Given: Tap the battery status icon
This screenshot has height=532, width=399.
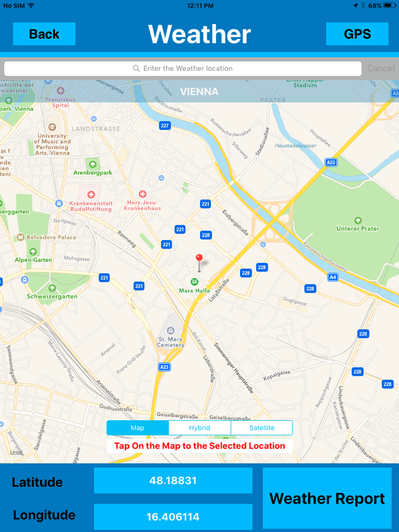Looking at the screenshot, I should point(390,6).
